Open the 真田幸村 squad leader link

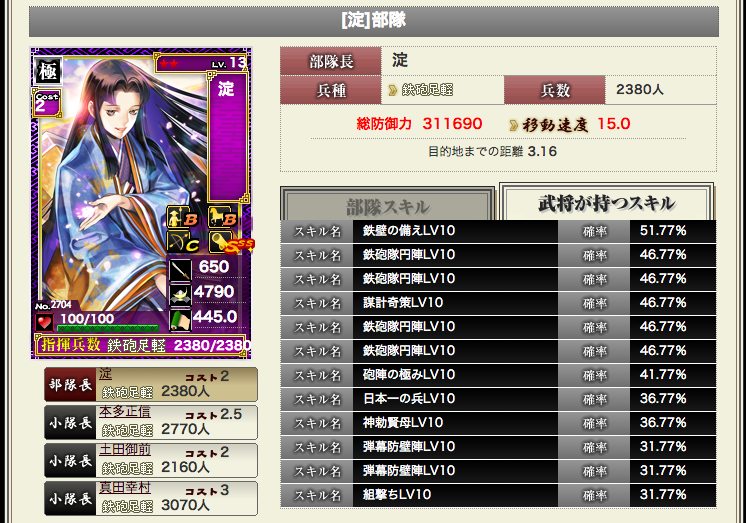click(x=125, y=487)
